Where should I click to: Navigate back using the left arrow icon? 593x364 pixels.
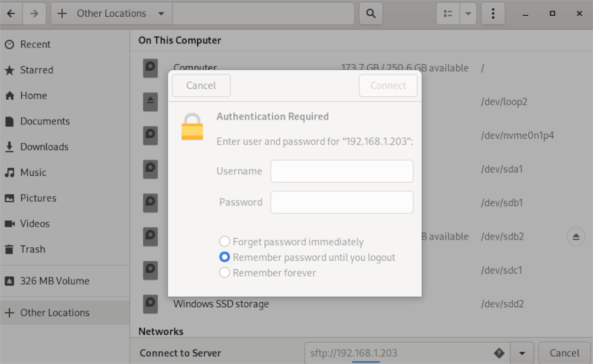click(11, 13)
